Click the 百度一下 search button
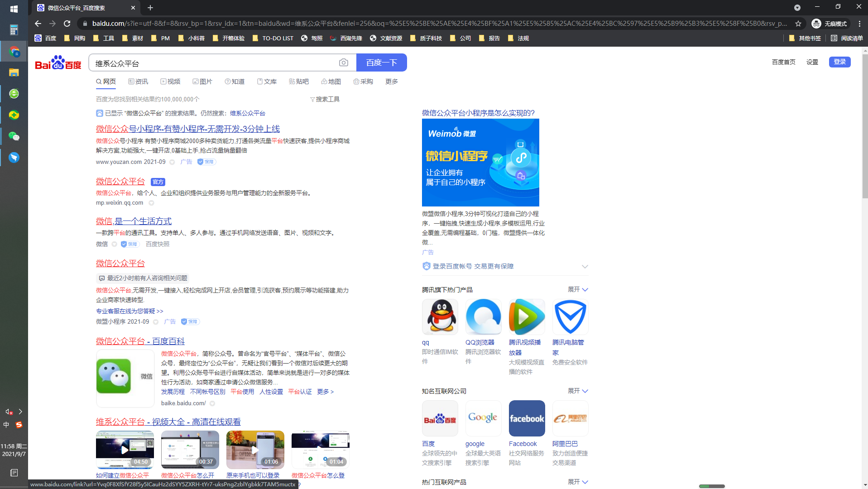This screenshot has width=868, height=489. [x=381, y=62]
